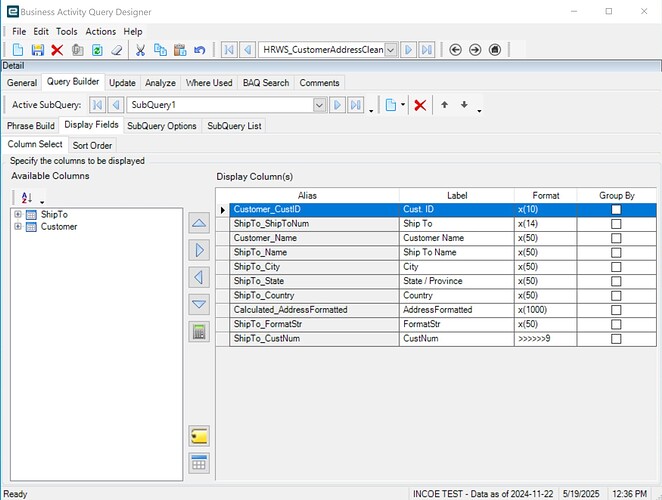
Task: Toggle Group By for ShipTo_ShipToNum
Action: [616, 224]
